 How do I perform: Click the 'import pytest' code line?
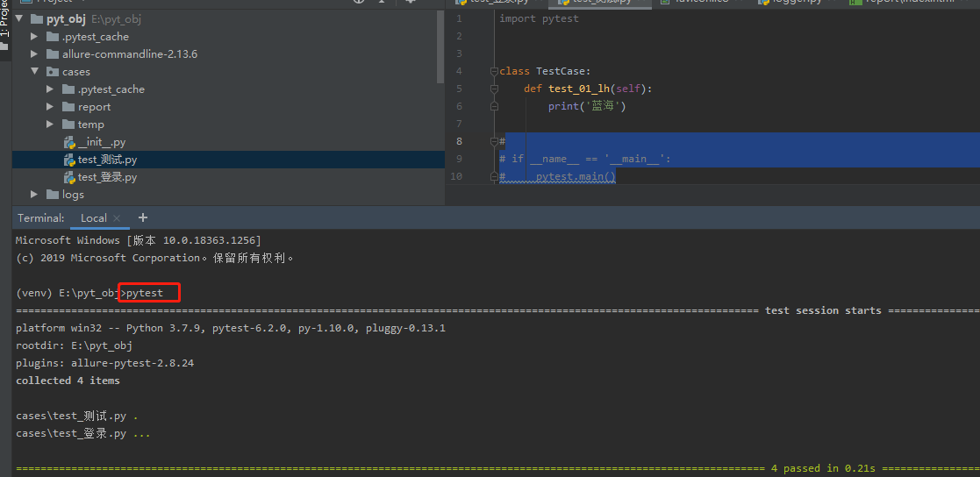[540, 18]
